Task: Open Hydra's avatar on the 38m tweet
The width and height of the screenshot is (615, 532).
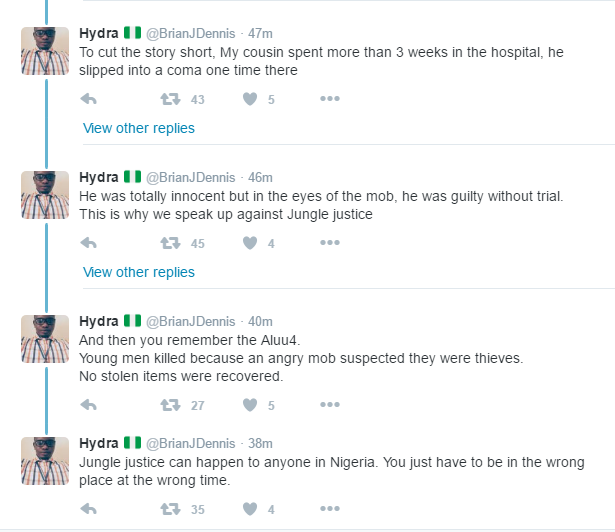Action: (45, 461)
